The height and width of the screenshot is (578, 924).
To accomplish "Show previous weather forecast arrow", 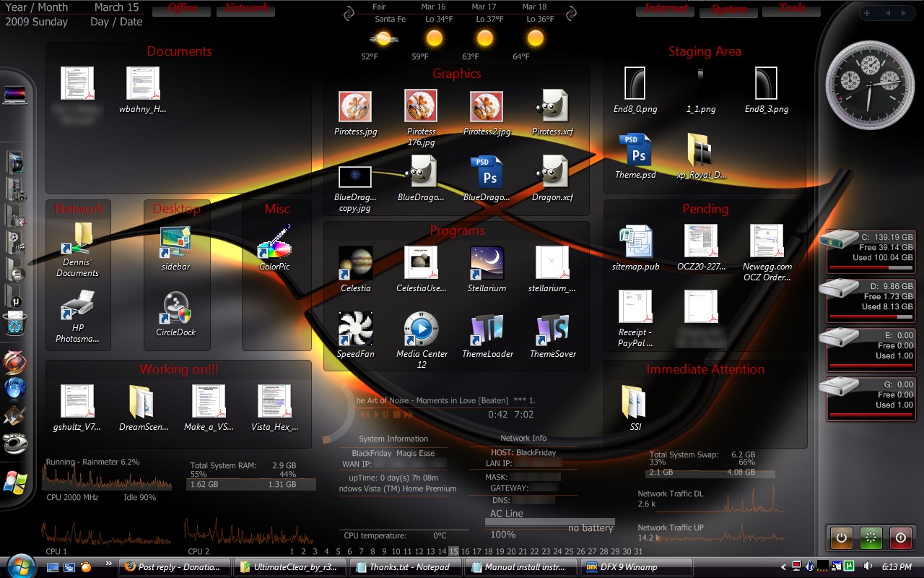I will coord(349,13).
